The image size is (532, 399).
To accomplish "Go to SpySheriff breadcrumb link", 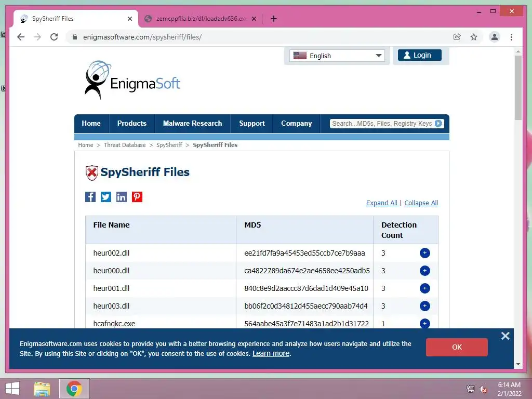I will [x=169, y=145].
